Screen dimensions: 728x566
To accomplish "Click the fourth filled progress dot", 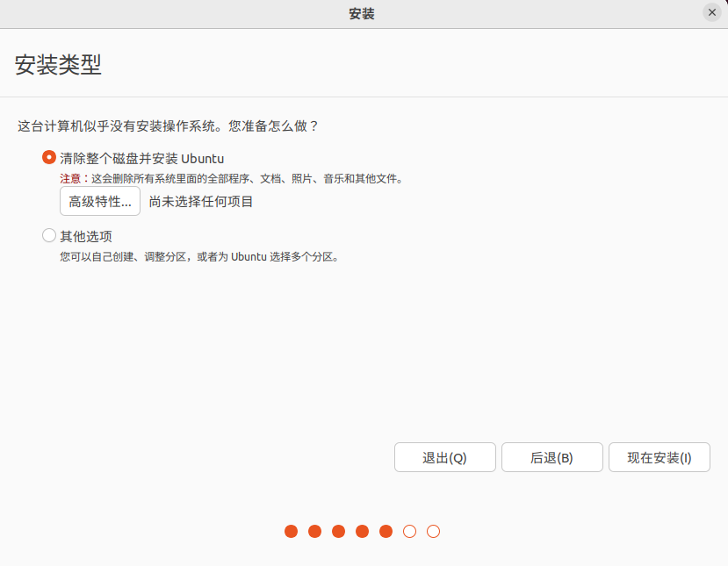I will [362, 531].
